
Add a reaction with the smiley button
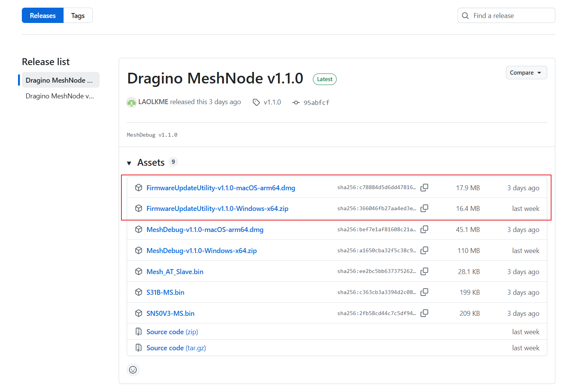[133, 370]
